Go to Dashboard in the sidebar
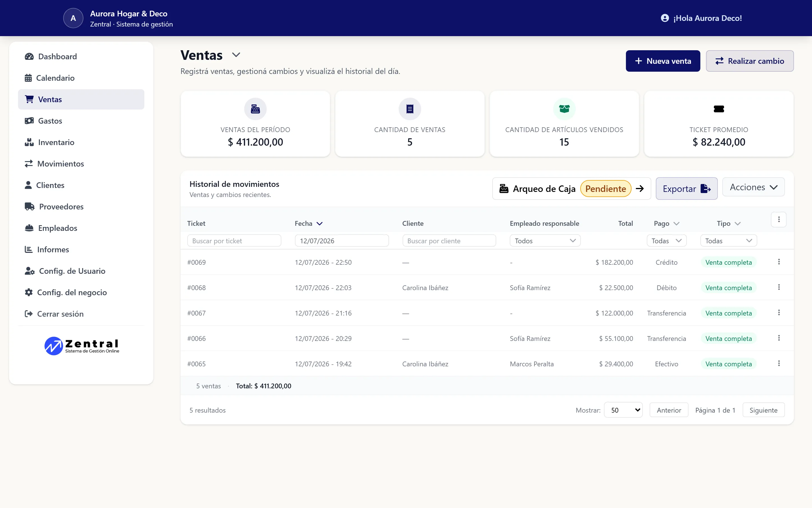This screenshot has width=812, height=508. tap(81, 56)
